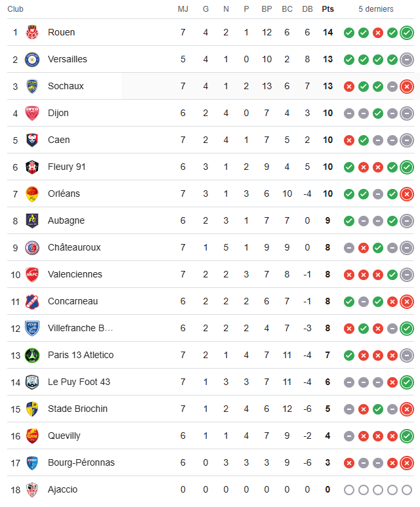Click the '5 derniers' column header
The width and height of the screenshot is (420, 507).
point(376,9)
